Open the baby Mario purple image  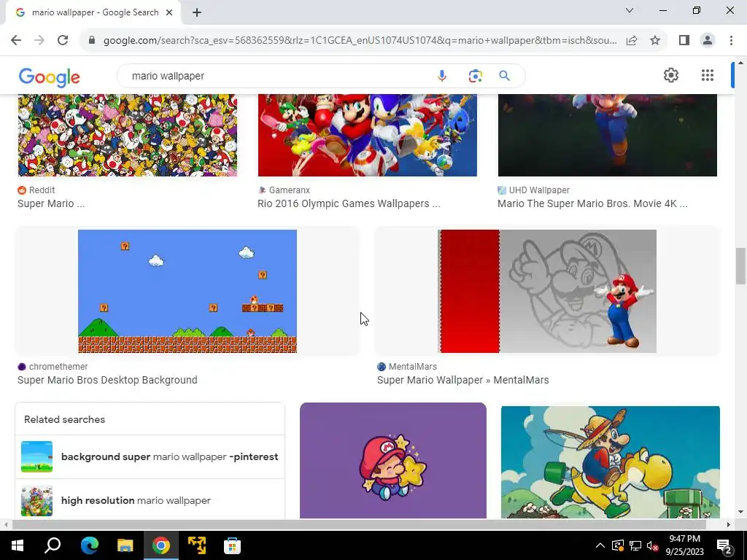[x=393, y=461]
